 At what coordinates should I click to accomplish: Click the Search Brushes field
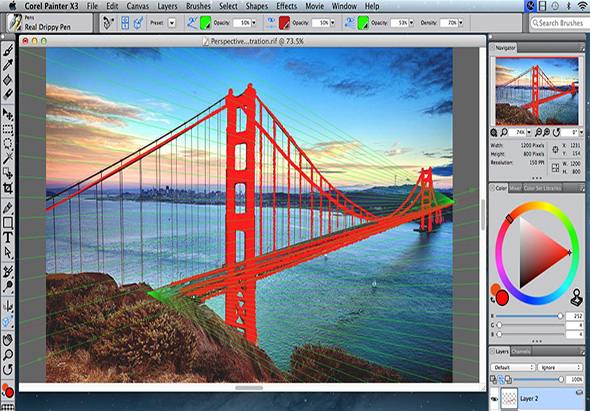click(x=560, y=23)
